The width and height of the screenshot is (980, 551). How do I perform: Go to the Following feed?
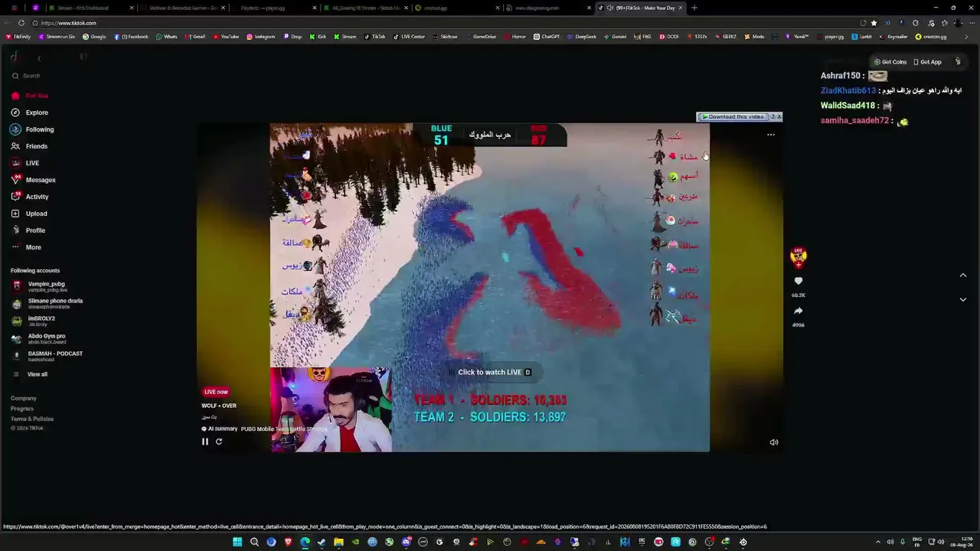tap(33, 129)
